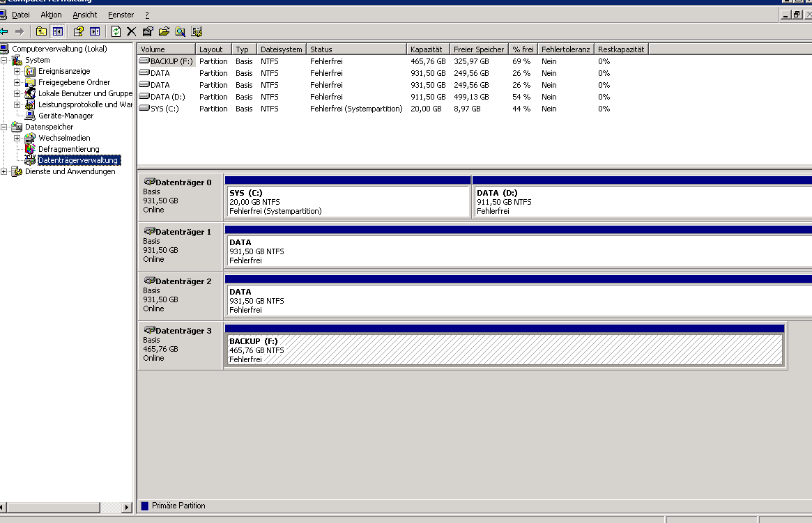Image resolution: width=812 pixels, height=523 pixels.
Task: Click the drive icon of SYS (C:) row
Action: pyautogui.click(x=144, y=108)
